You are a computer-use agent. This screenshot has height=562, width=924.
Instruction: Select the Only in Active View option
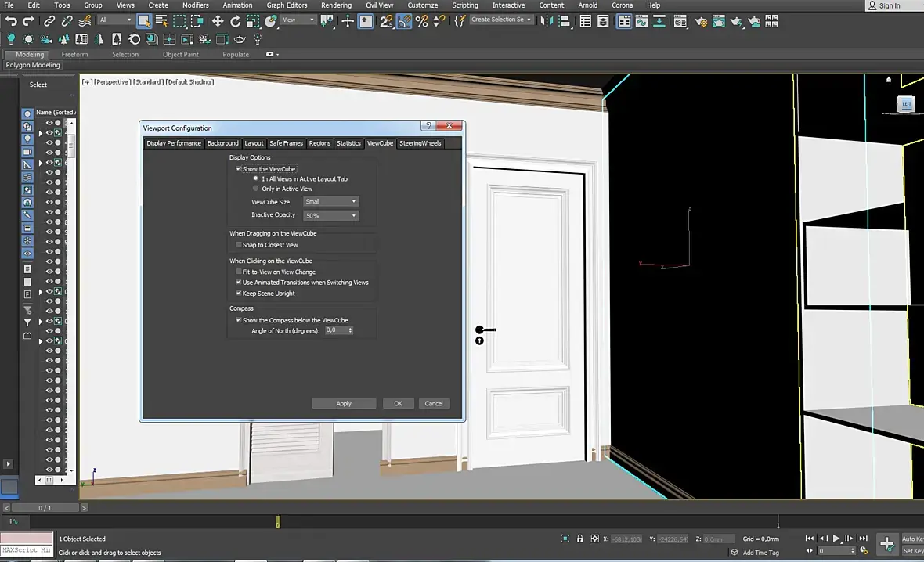click(255, 189)
